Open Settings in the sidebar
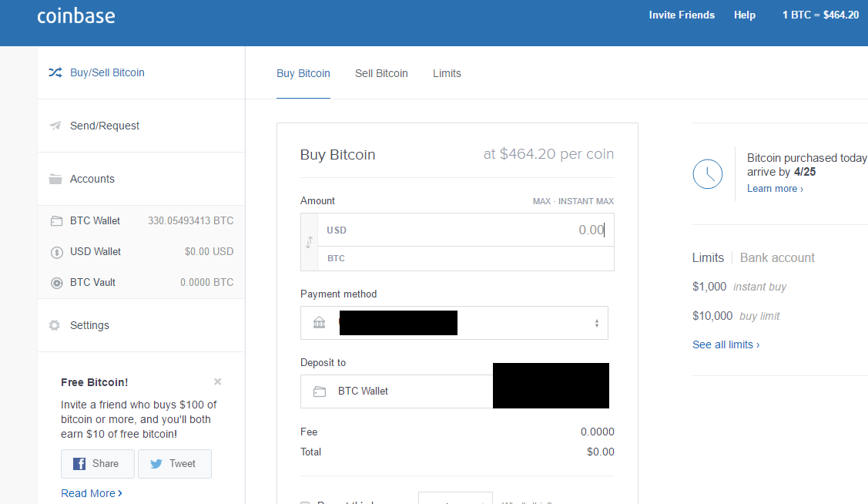 [x=141, y=325]
